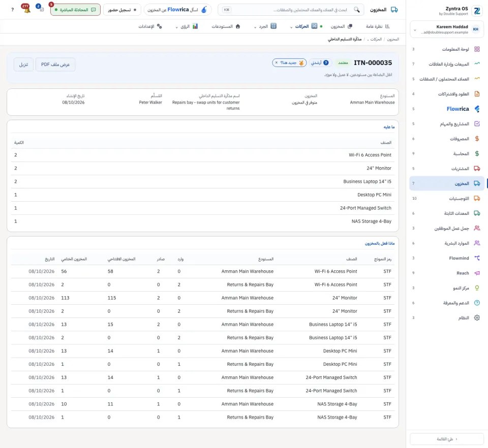Select the document number ITN-000035
Viewport: 488px width, 448px height.
pos(373,63)
